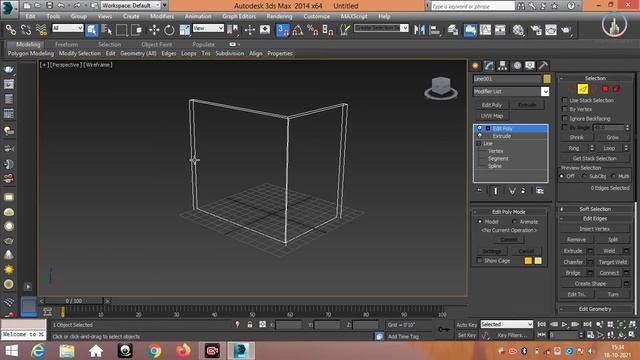The width and height of the screenshot is (640, 360).
Task: Open the MAXScript menu
Action: [354, 16]
